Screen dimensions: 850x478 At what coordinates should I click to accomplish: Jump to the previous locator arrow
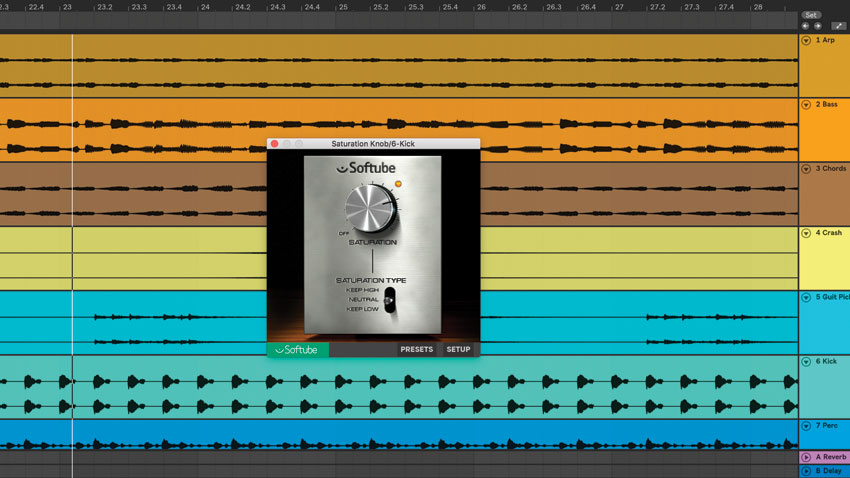coord(806,26)
